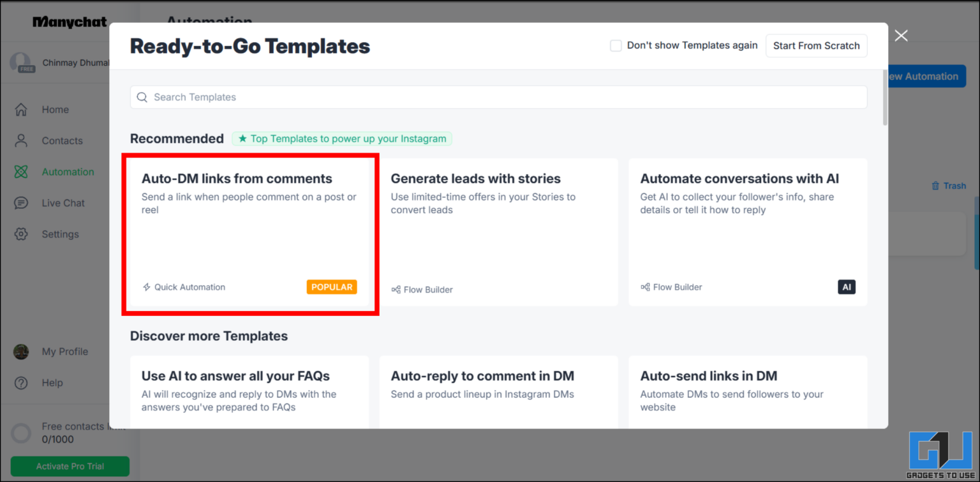Select the AI badge on Automate conversations card

click(847, 287)
